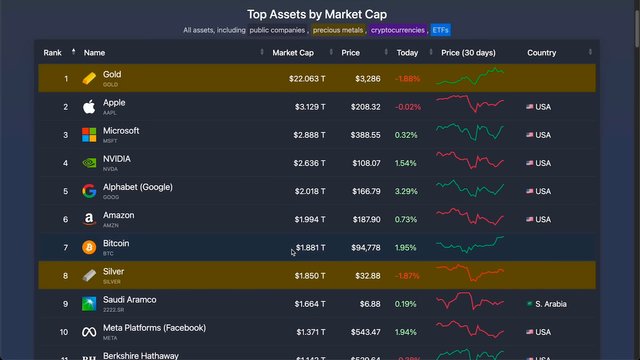
Task: Open the NVIDIA company link
Action: coord(117,159)
